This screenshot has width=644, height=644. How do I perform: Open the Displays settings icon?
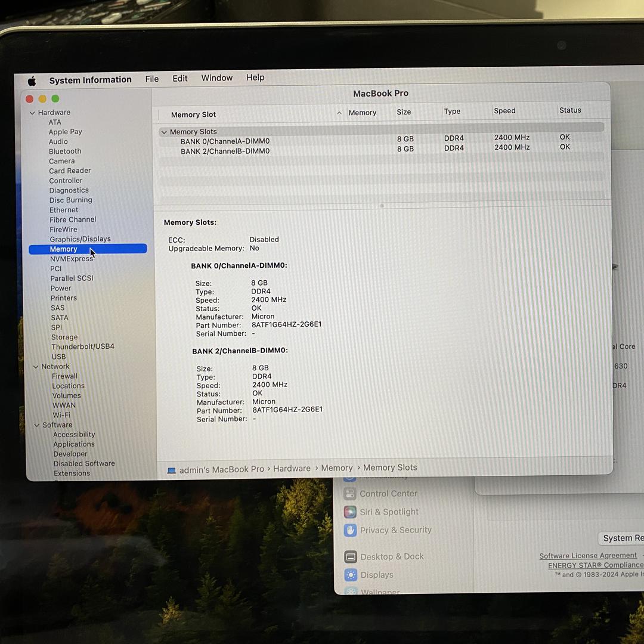[x=351, y=575]
